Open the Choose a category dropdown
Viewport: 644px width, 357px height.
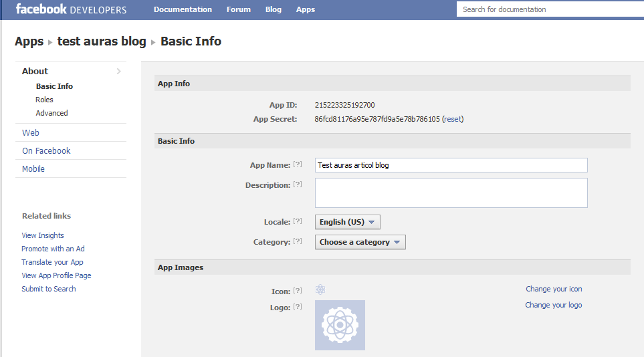(360, 242)
